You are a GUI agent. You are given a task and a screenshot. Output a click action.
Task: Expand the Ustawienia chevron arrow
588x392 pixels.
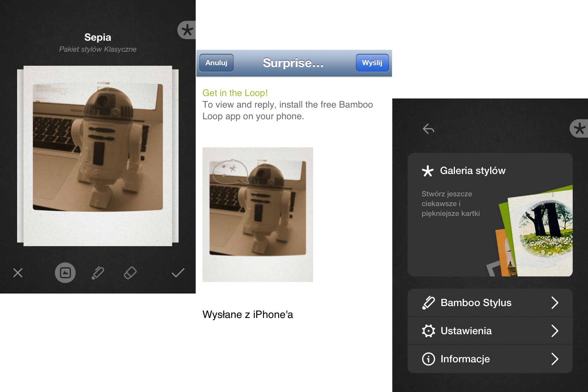[x=555, y=331]
